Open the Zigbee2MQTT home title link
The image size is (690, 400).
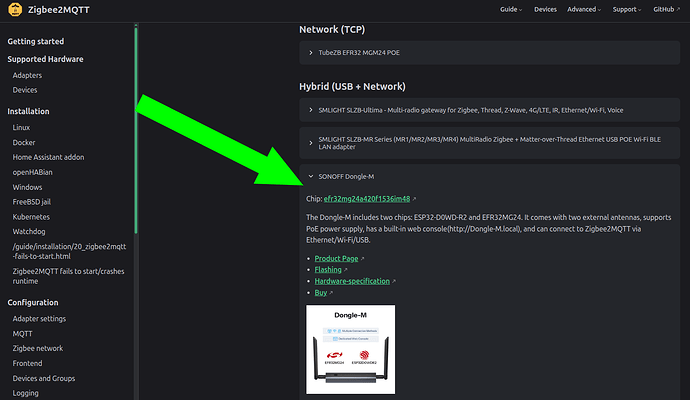[x=59, y=10]
